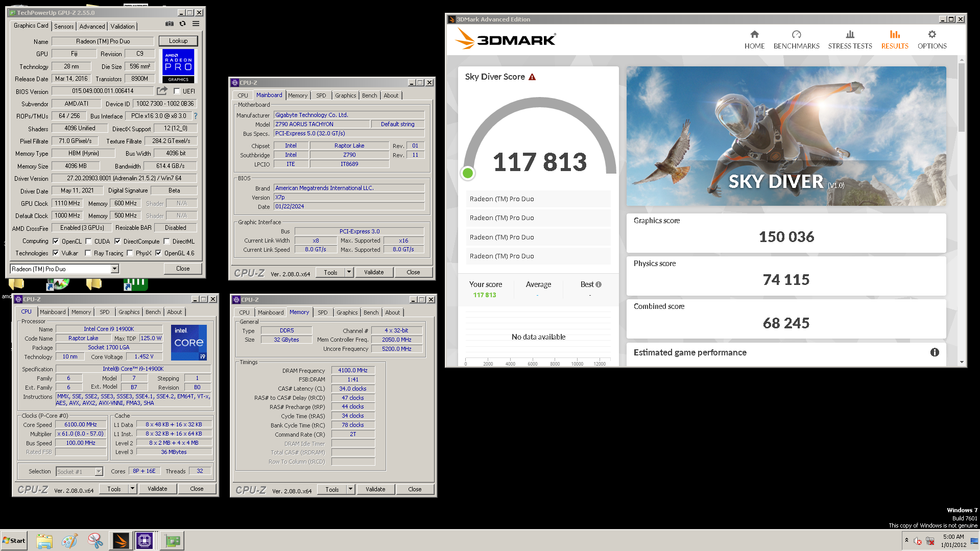
Task: Toggle the DirectML checkbox
Action: (x=166, y=242)
